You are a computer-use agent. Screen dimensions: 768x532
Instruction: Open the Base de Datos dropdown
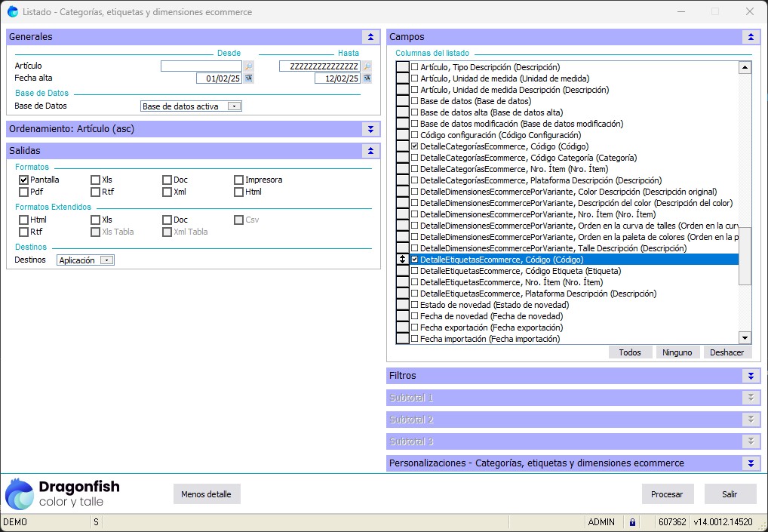[235, 106]
